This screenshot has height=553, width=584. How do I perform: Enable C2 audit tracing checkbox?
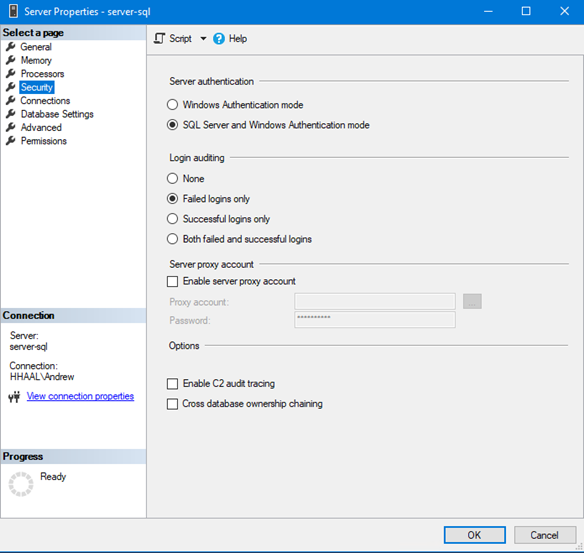point(172,384)
